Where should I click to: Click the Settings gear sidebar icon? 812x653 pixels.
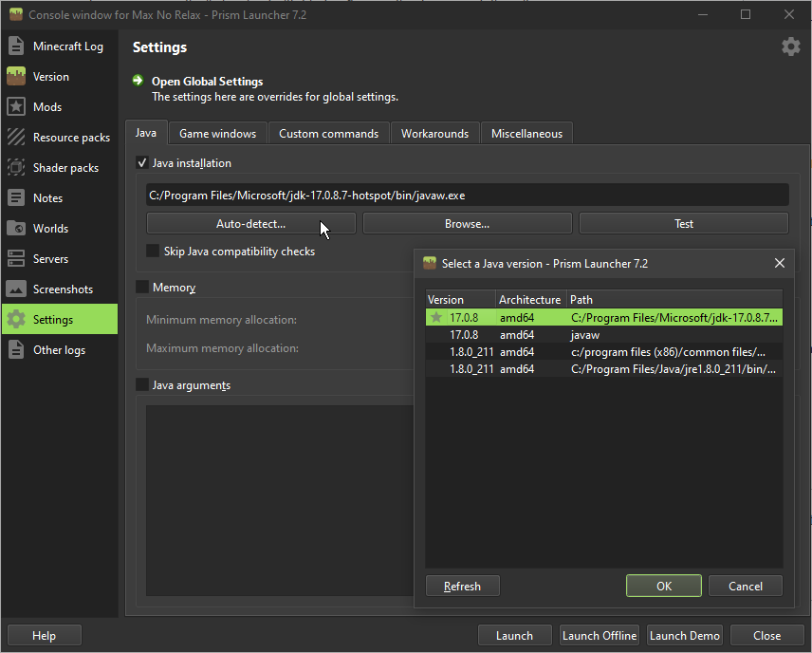click(16, 319)
